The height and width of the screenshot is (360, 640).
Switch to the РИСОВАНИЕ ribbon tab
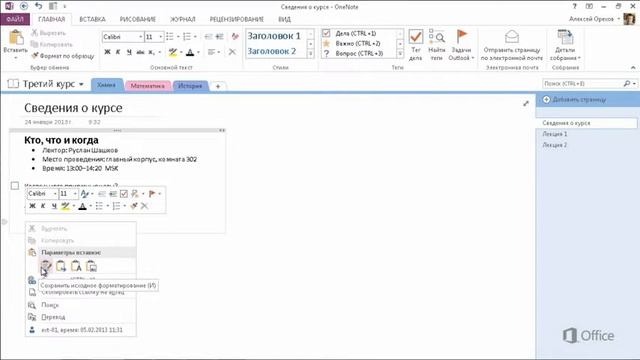click(x=138, y=19)
